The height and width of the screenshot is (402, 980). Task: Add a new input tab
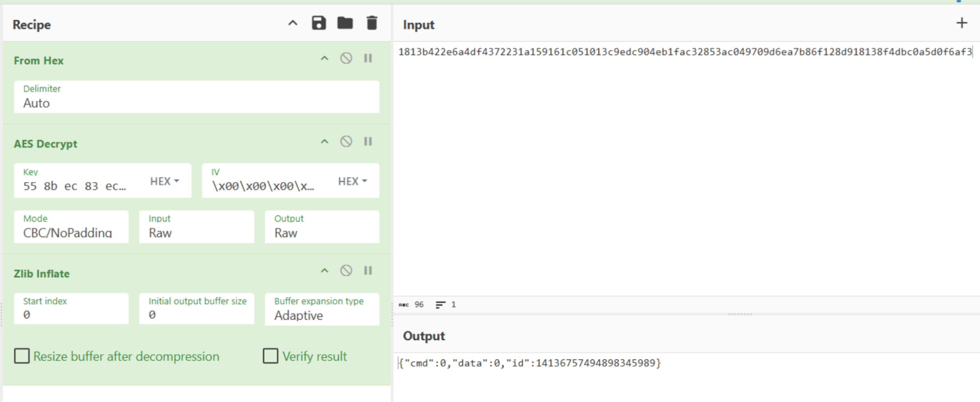pos(962,23)
